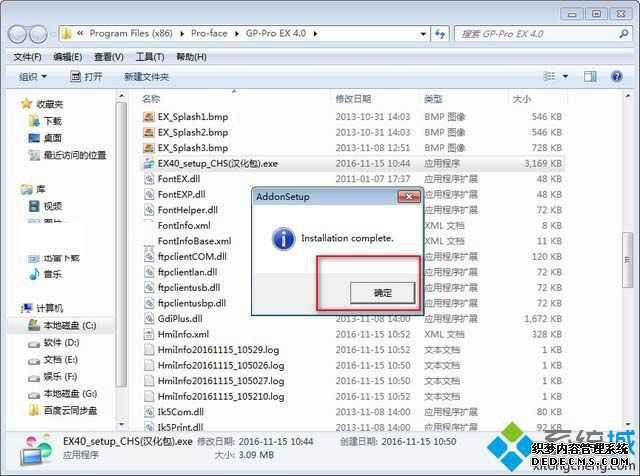
Task: Click HmiInfo.xml file icon
Action: coord(149,334)
